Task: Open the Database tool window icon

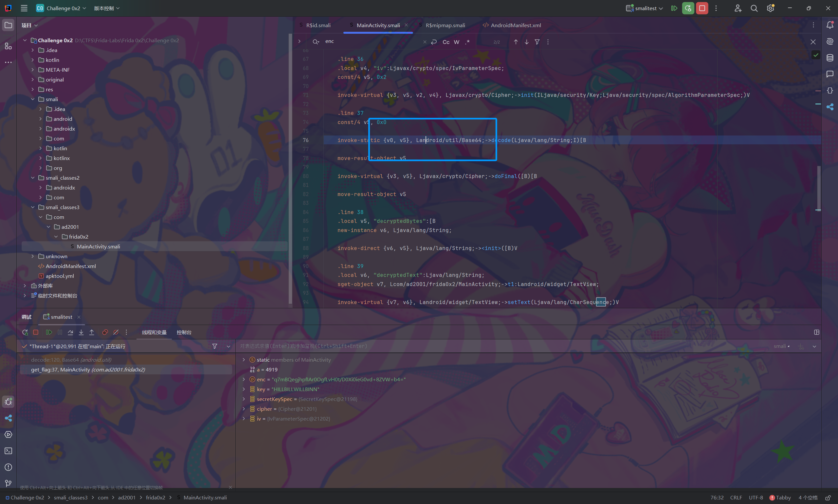Action: pyautogui.click(x=829, y=58)
